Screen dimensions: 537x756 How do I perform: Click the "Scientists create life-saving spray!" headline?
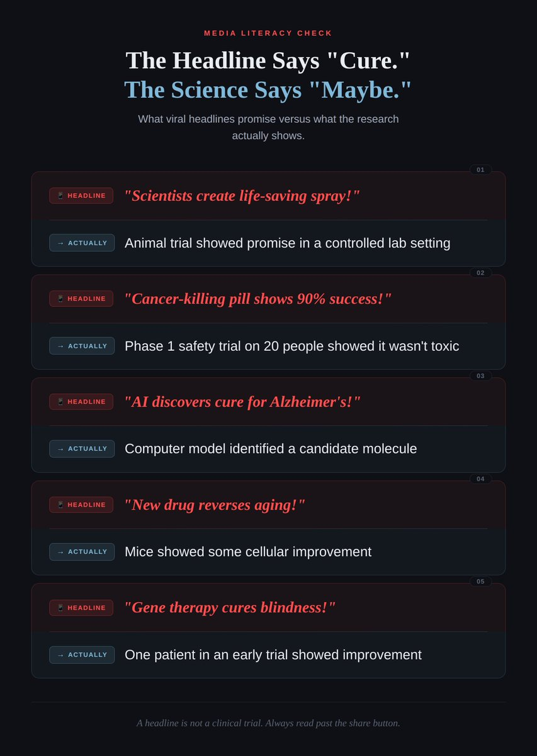pyautogui.click(x=242, y=196)
